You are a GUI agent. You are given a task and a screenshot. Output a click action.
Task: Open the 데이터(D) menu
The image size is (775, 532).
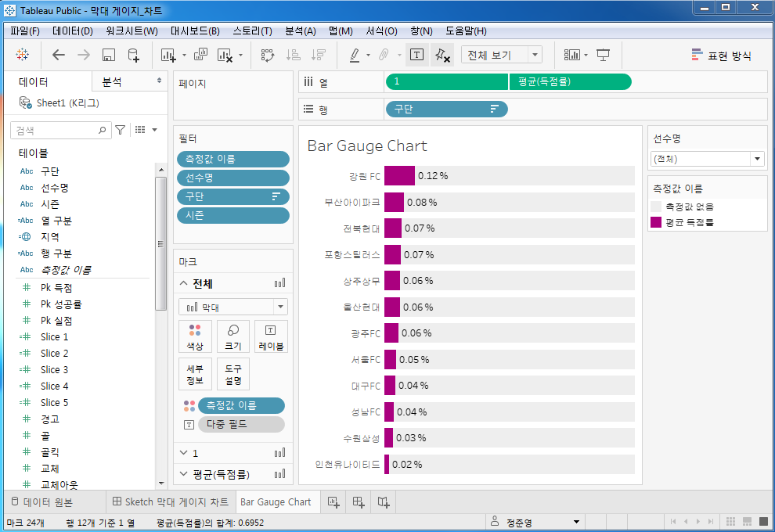pos(73,31)
